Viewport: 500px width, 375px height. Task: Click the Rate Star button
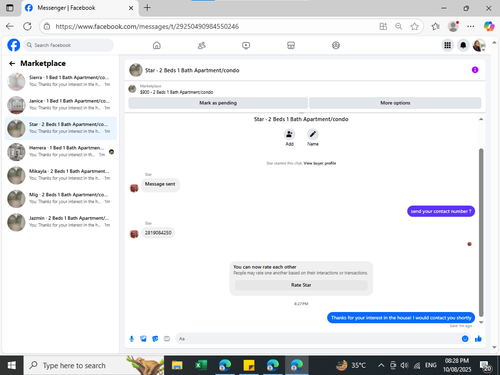coord(301,285)
